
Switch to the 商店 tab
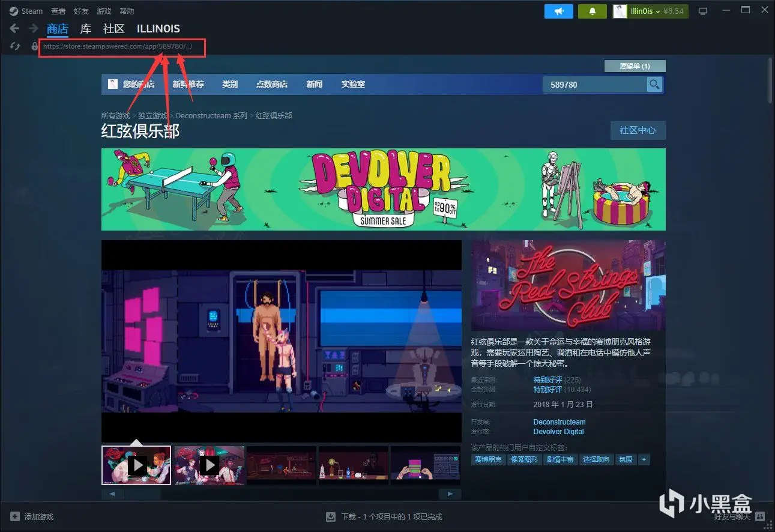click(58, 29)
